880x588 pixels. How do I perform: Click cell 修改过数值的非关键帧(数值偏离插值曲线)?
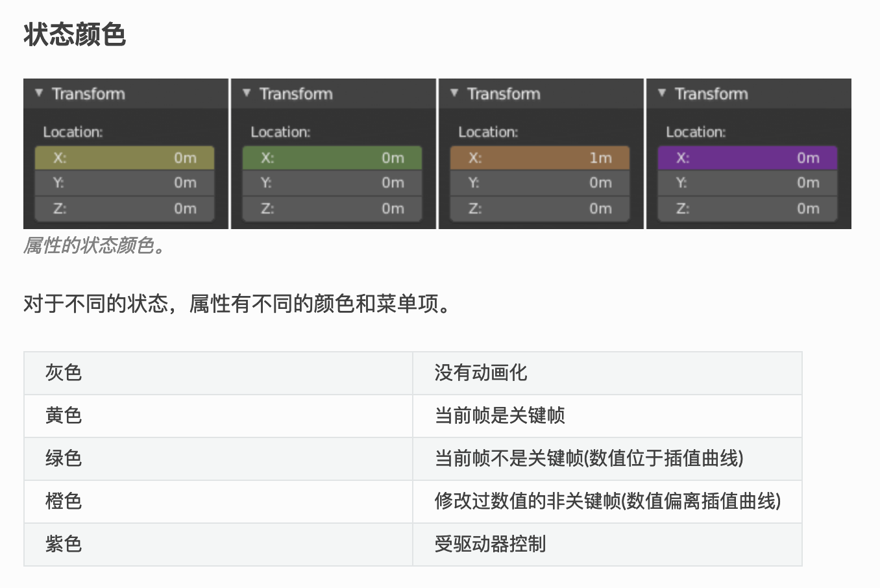coord(607,502)
